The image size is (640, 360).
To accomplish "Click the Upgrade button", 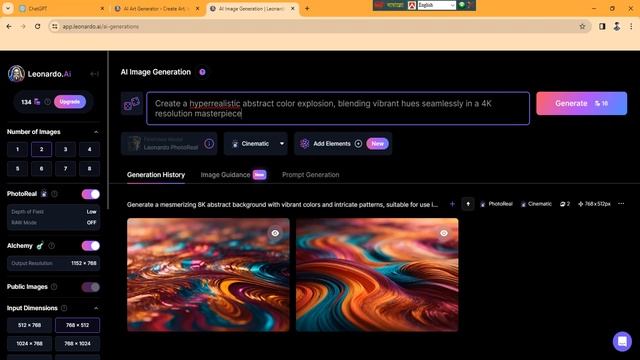I will [x=70, y=102].
